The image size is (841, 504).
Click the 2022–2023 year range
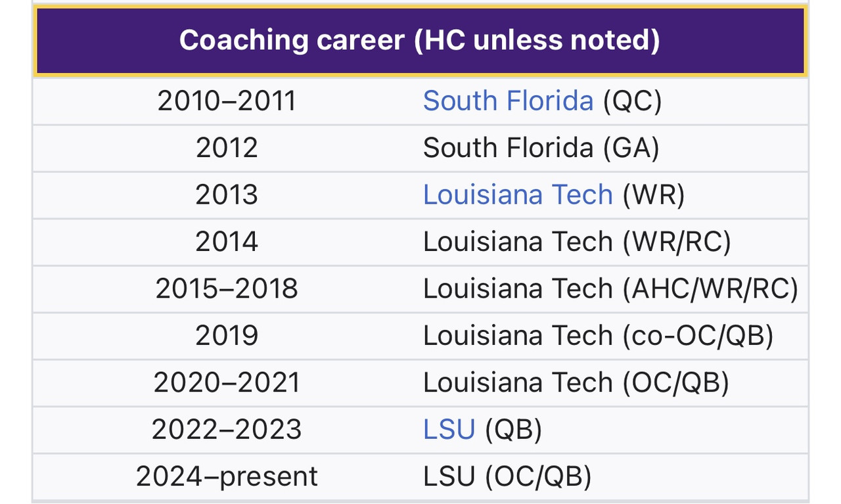click(x=227, y=430)
